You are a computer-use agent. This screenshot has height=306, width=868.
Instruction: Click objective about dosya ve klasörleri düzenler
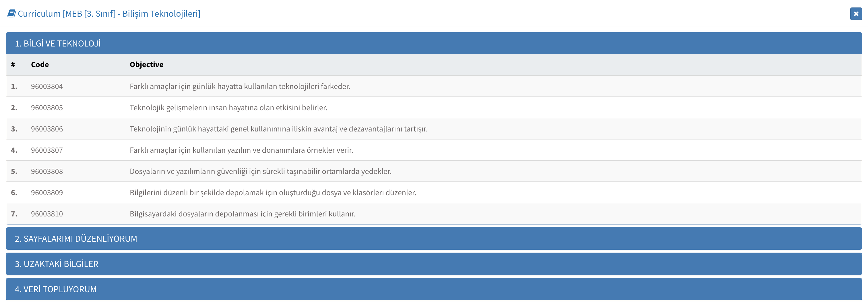273,192
